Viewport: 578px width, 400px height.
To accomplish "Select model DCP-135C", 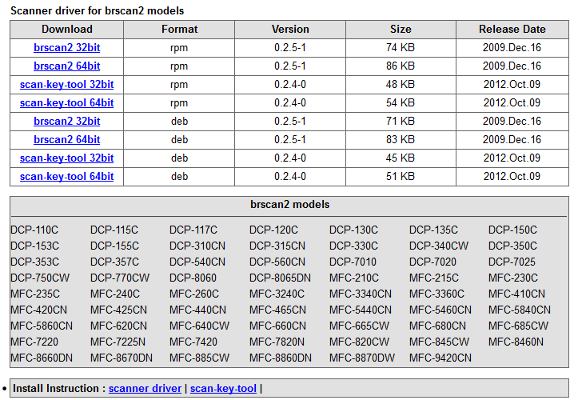I will (x=434, y=230).
